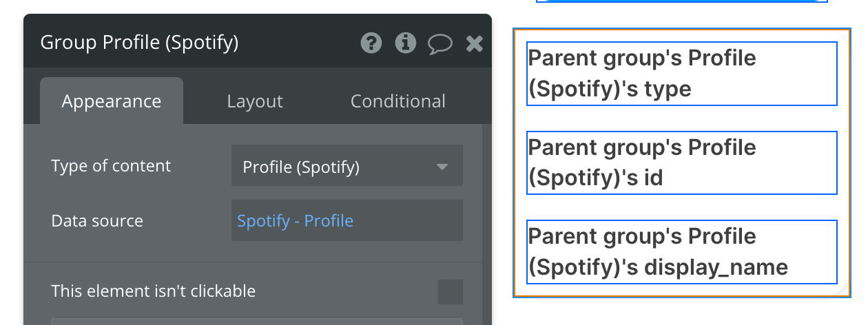
Task: Select the Profile (Spotify)'s id text element
Action: [681, 162]
